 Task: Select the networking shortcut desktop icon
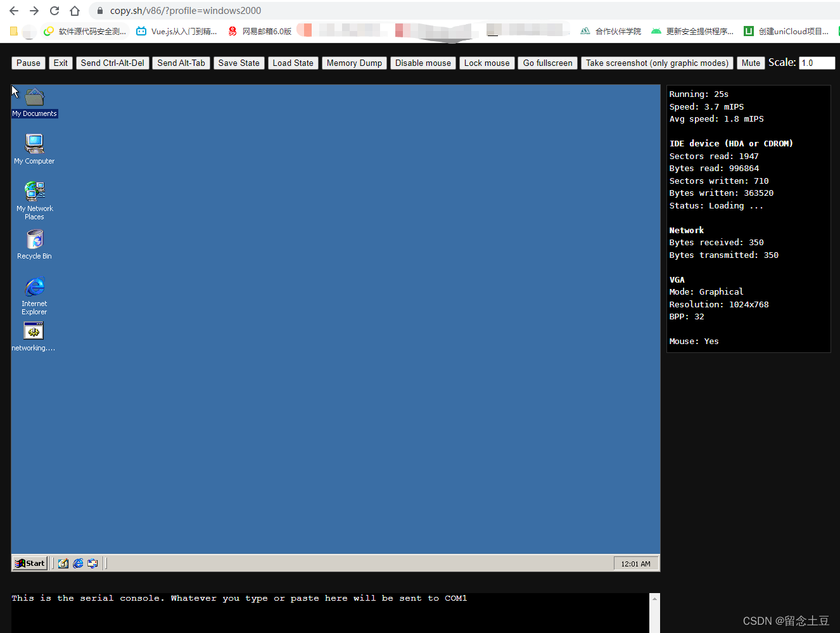point(34,336)
